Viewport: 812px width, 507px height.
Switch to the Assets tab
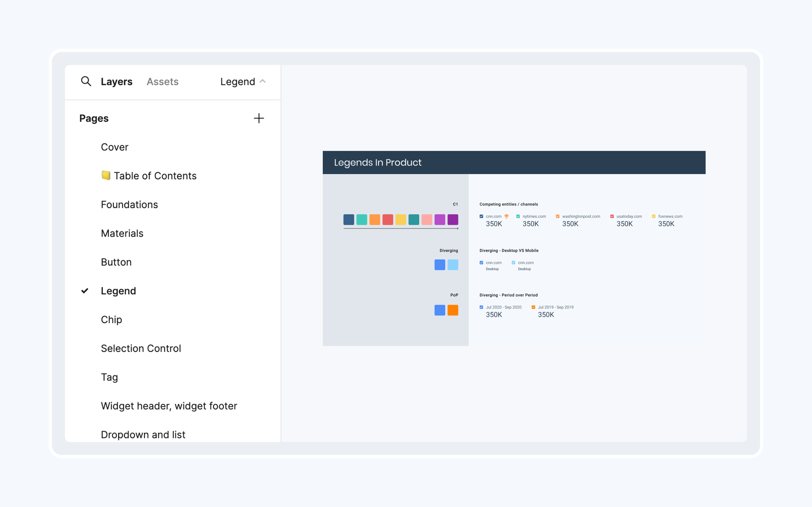(162, 81)
